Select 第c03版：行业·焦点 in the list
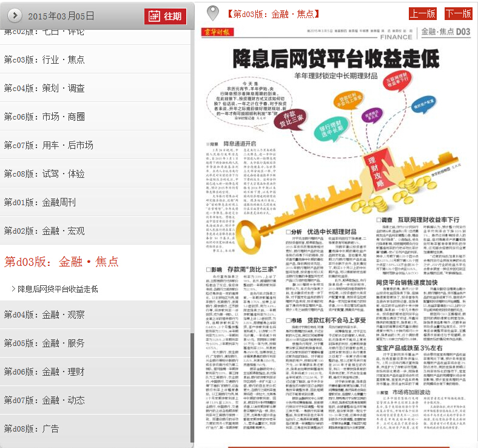Screen dimensions: 478x448 pos(95,59)
